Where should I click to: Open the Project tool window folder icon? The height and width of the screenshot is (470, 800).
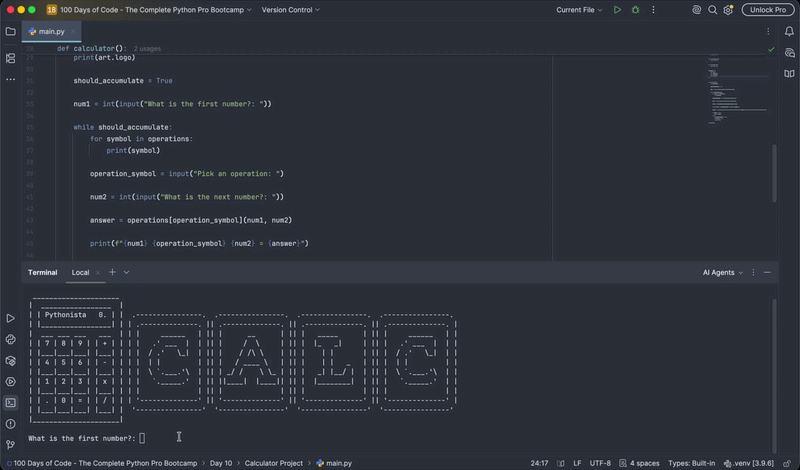coord(10,32)
